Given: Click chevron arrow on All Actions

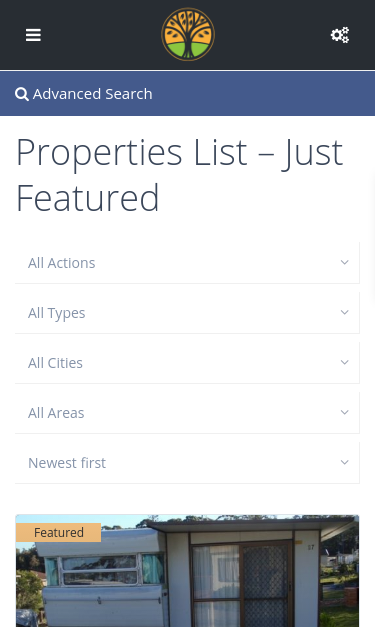Looking at the screenshot, I should pos(344,263).
